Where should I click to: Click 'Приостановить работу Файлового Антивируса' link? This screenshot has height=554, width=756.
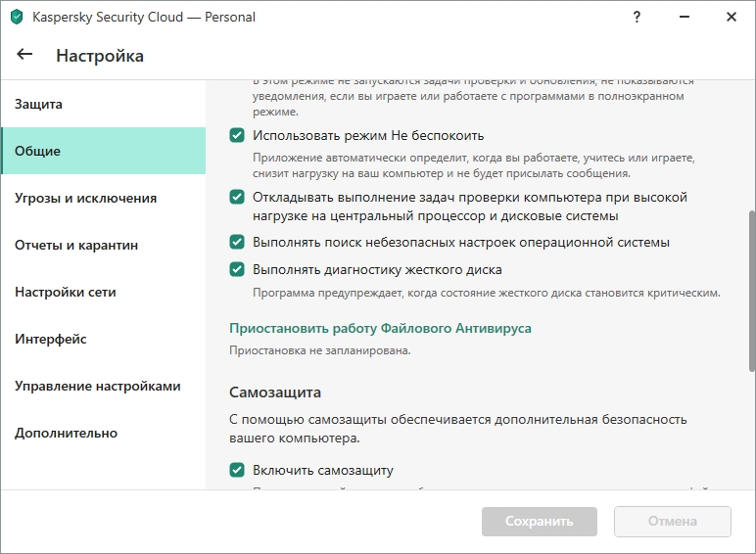coord(380,328)
